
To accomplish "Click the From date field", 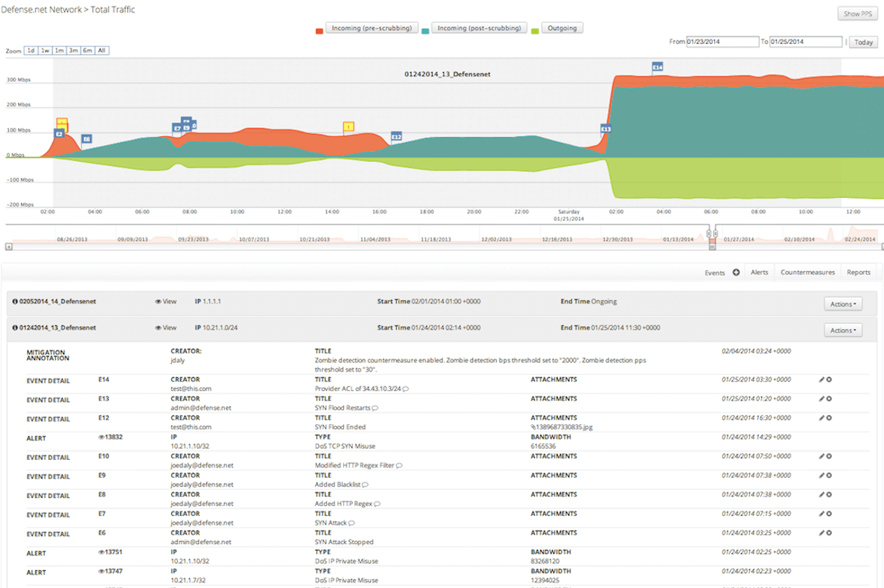I will point(722,42).
